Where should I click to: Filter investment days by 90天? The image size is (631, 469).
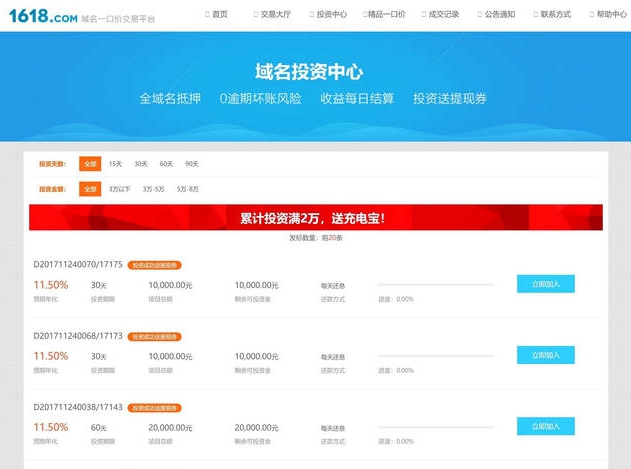(x=192, y=164)
